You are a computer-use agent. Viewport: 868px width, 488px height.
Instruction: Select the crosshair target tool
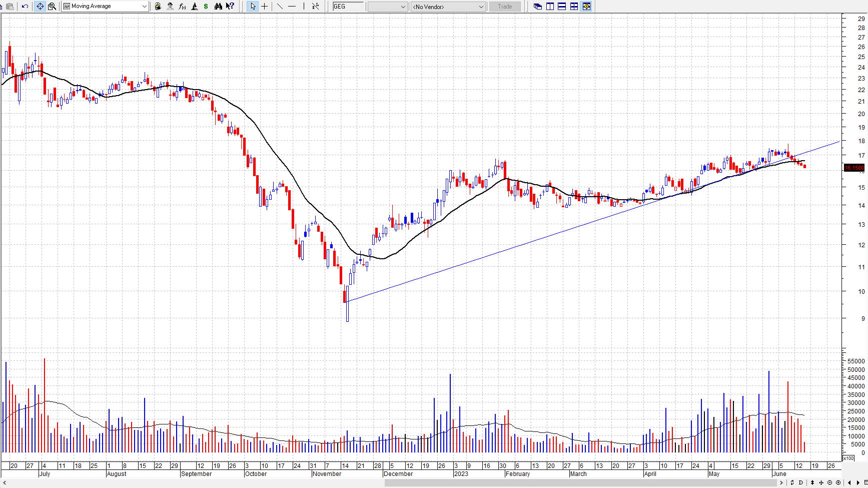coord(40,7)
